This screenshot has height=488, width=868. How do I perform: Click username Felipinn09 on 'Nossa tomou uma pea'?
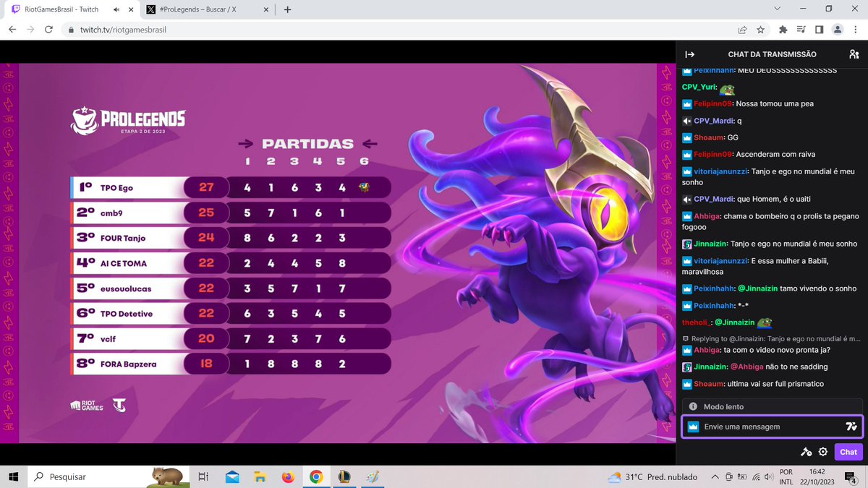(713, 104)
